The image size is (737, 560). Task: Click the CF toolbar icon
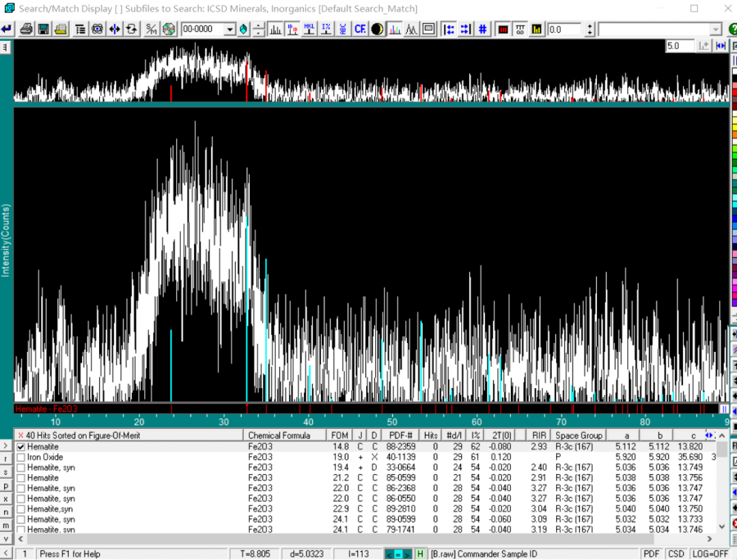point(359,29)
